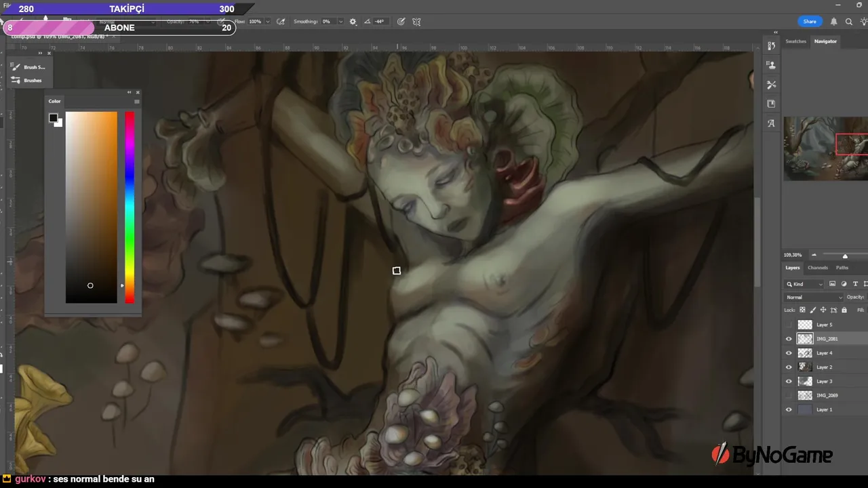Open the Libraries panel icon
868x488 pixels.
click(x=771, y=104)
